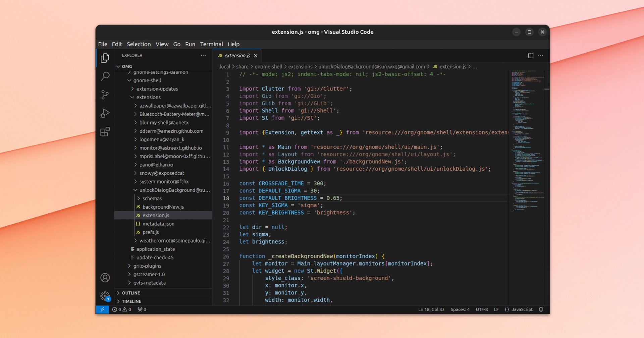
Task: Show errors and warnings count in status bar
Action: click(x=122, y=309)
